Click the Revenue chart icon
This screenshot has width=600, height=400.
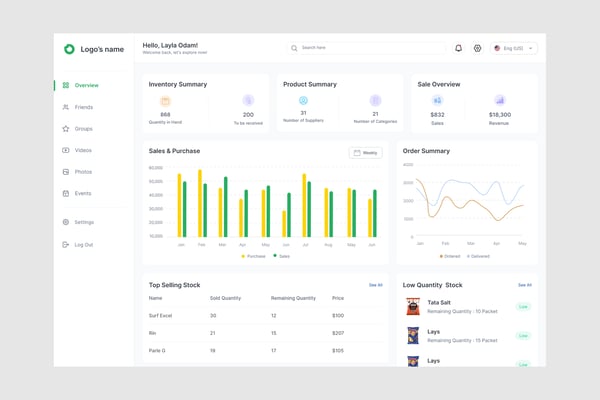[500, 100]
